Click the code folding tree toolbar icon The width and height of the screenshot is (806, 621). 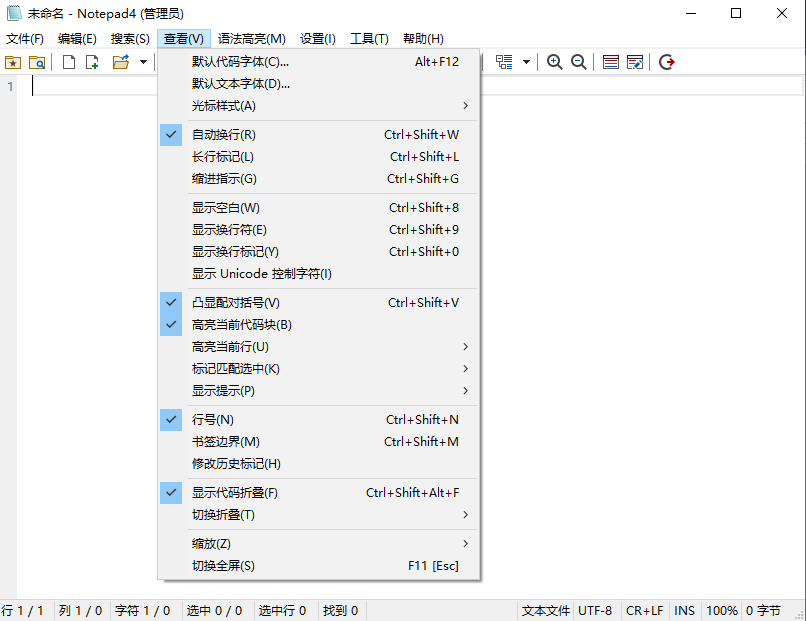point(504,62)
